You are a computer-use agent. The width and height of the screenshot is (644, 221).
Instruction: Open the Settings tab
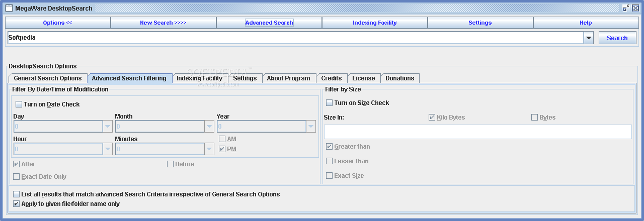tap(245, 78)
